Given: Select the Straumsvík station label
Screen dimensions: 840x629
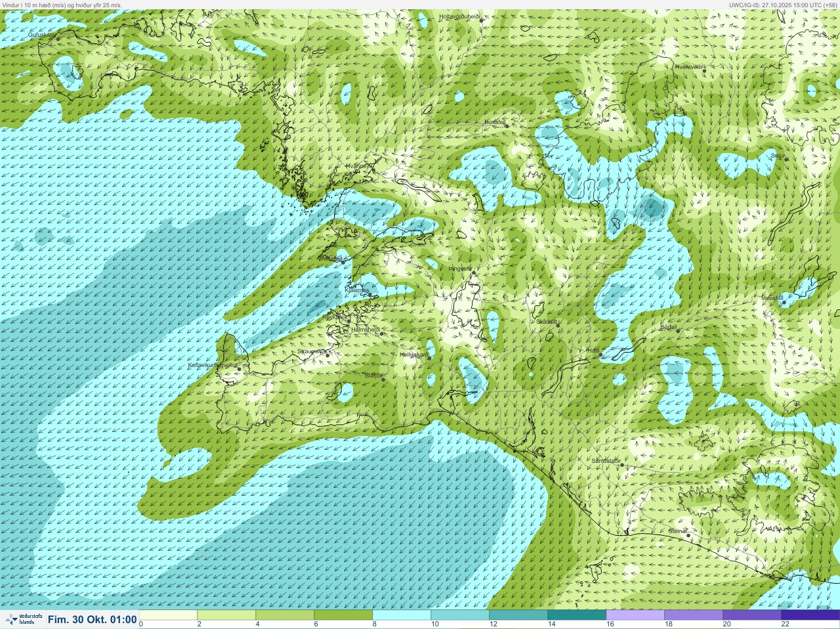Looking at the screenshot, I should pyautogui.click(x=312, y=351).
